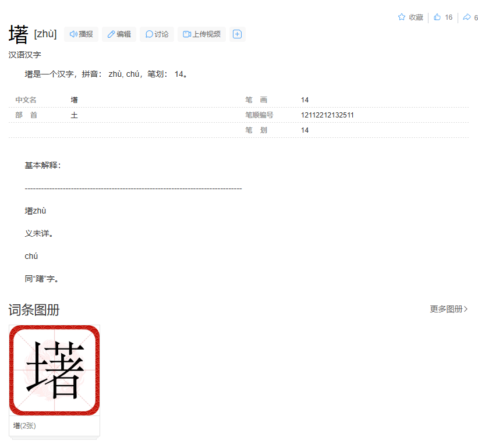This screenshot has height=448, width=478.
Task: Like the entry with thumbs-up icon
Action: 437,17
